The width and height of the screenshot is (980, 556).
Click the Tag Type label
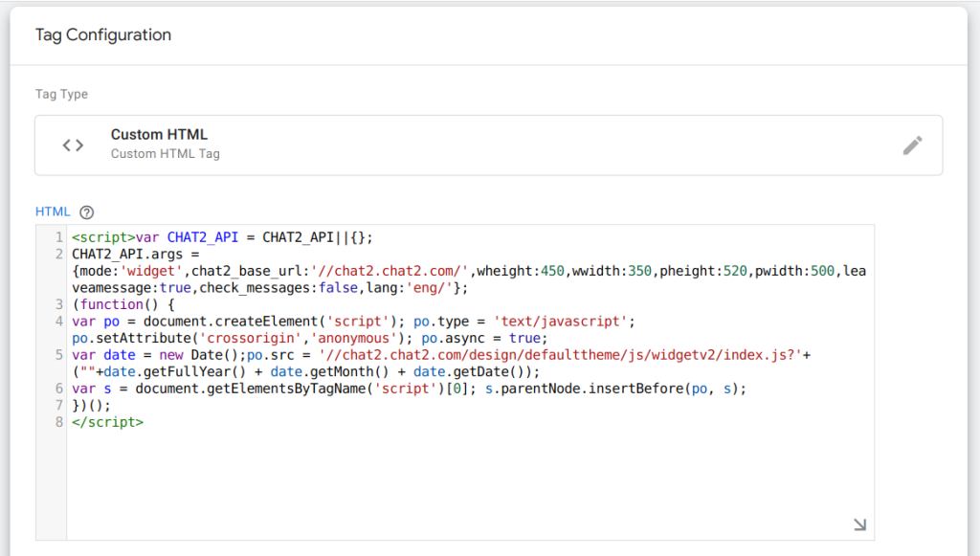click(x=61, y=94)
